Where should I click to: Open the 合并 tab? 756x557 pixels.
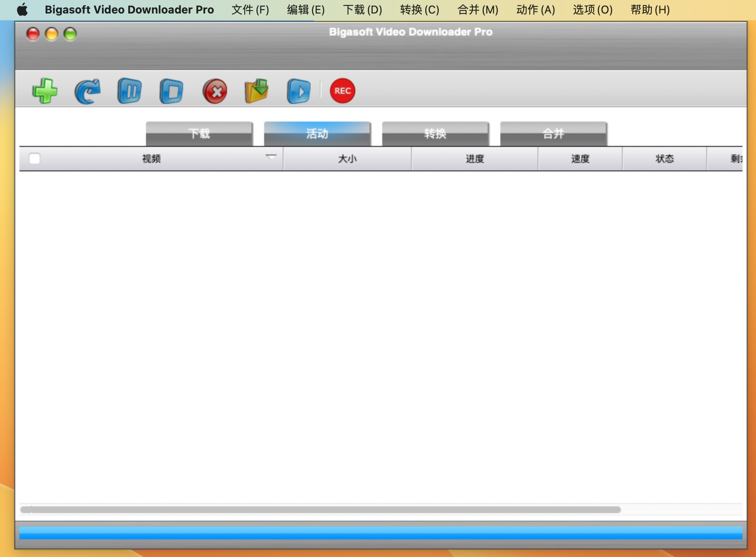click(553, 134)
